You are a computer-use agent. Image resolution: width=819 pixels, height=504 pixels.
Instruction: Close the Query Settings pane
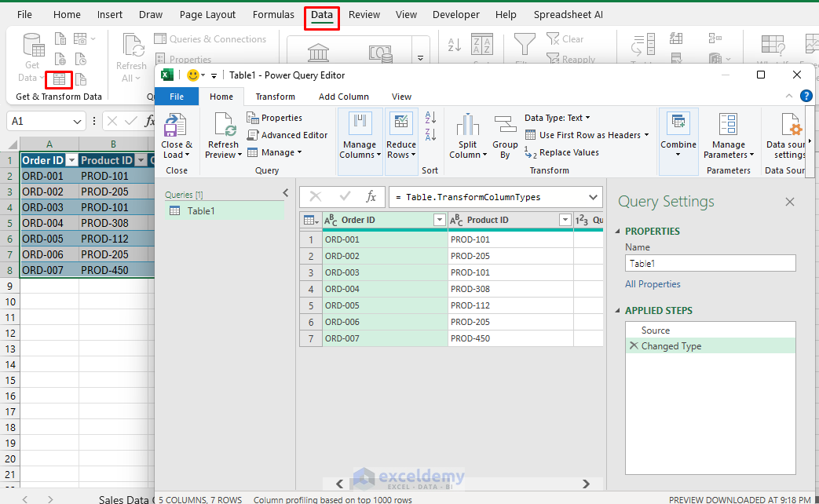click(790, 202)
